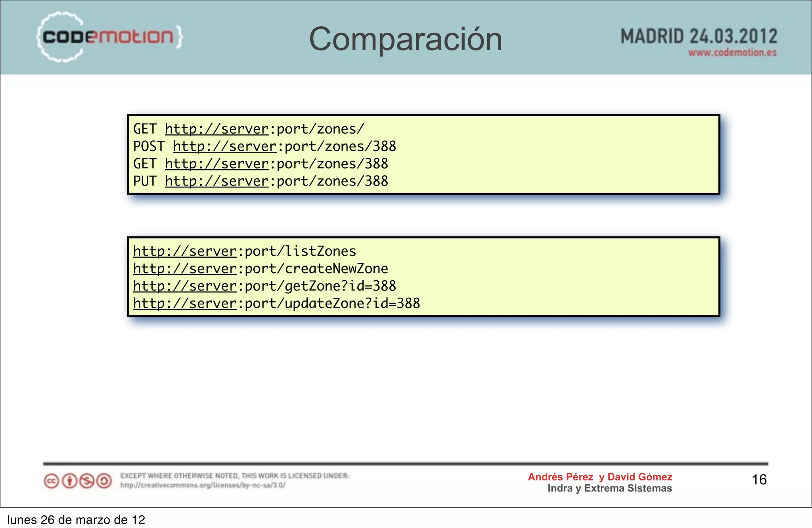
Task: Click the author names Andrés Pérez y David Gómez
Action: click(x=600, y=477)
